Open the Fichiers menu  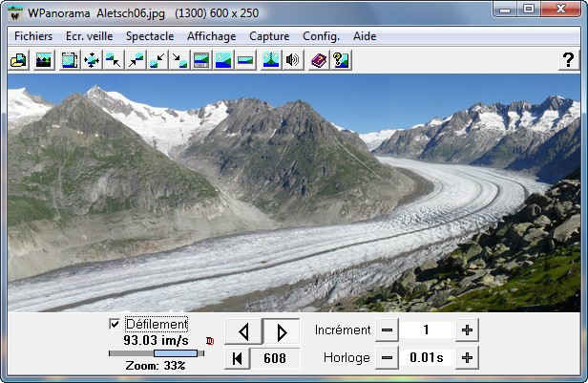[x=33, y=36]
